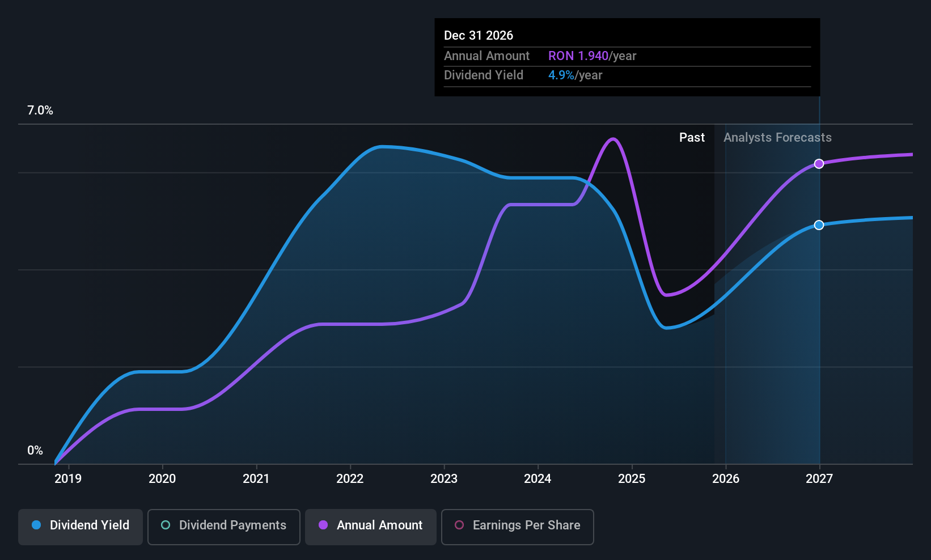Toggle the Dividend Yield series label
The width and height of the screenshot is (931, 560).
(90, 525)
